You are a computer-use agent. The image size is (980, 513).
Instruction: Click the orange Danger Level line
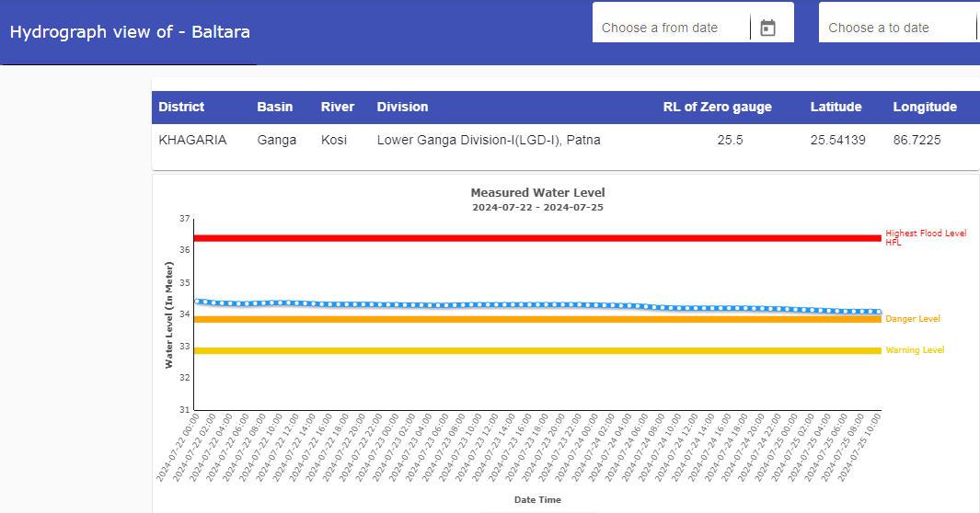click(537, 319)
